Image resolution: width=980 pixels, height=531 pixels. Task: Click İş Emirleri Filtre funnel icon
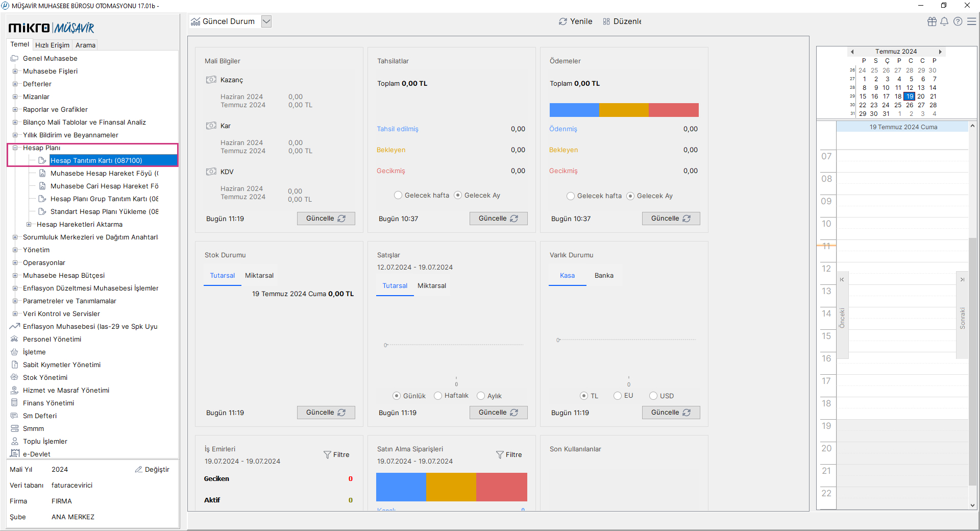(x=327, y=454)
